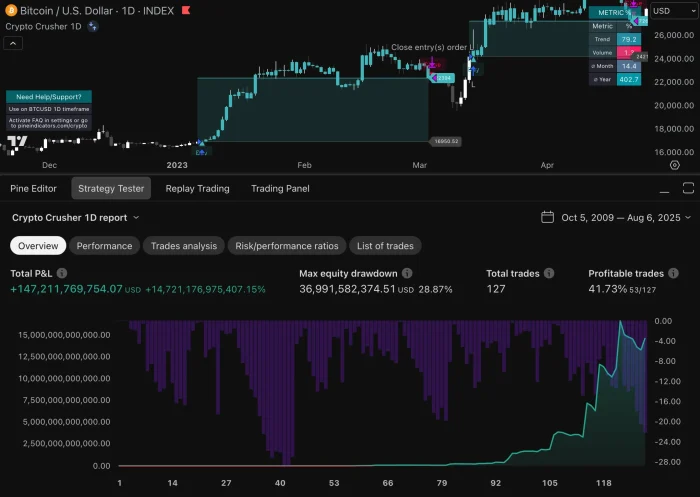The image size is (700, 497).
Task: Collapse the indicator legend with chevron
Action: 14,44
